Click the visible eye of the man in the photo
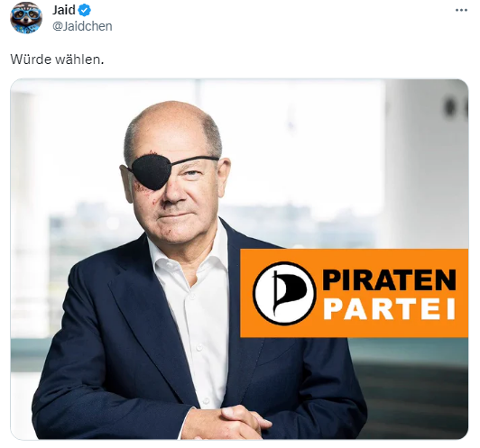Image resolution: width=480 pixels, height=448 pixels. pos(191,173)
